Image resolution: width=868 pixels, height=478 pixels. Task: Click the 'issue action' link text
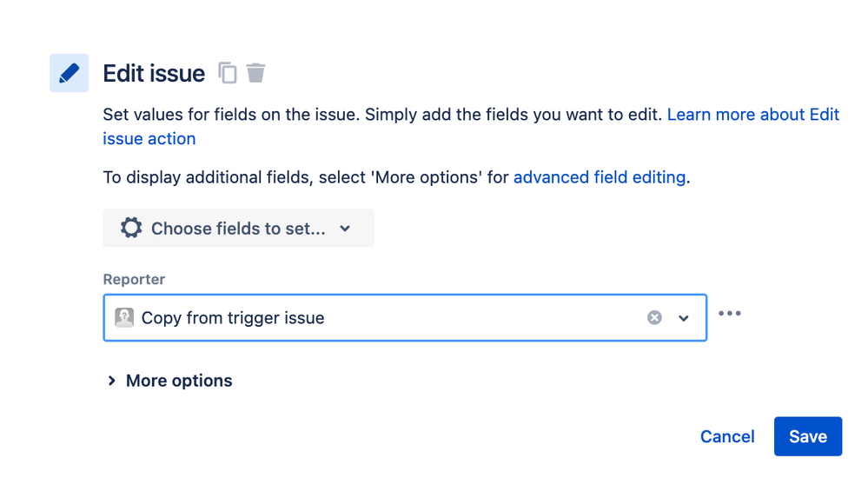[x=149, y=138]
